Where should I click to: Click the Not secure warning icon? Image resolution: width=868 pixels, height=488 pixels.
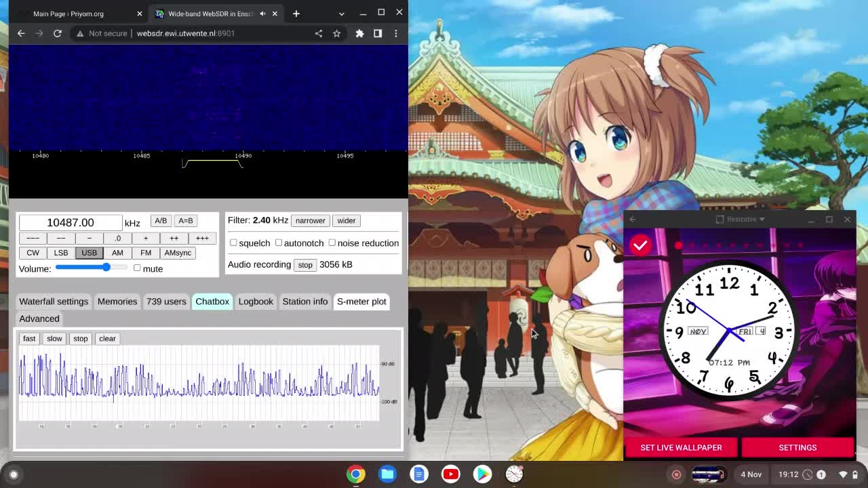[79, 33]
